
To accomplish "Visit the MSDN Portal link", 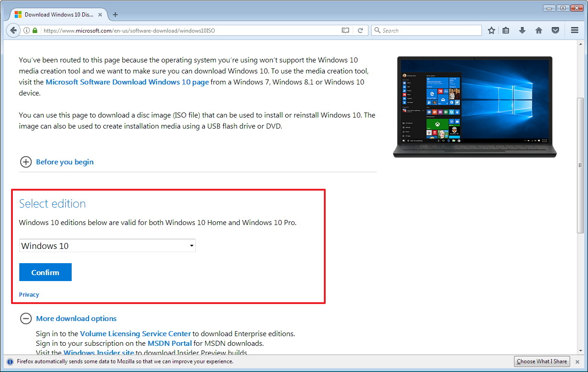I will click(x=170, y=343).
